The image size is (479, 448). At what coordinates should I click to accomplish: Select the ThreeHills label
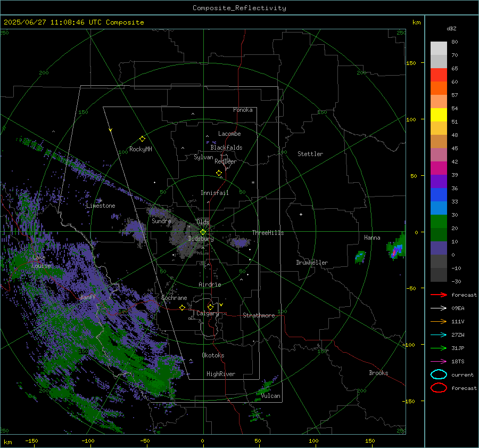point(268,233)
